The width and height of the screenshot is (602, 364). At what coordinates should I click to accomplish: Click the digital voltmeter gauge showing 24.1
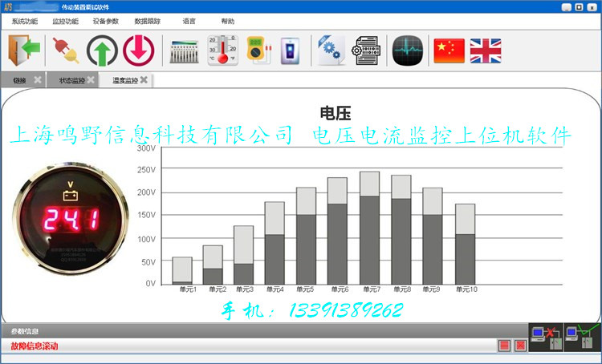(x=71, y=216)
